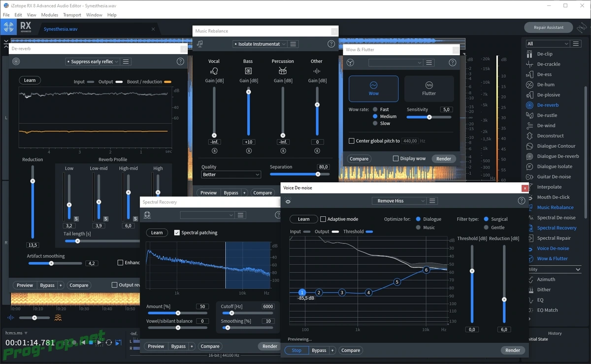Screen dimensions: 591x364
Task: Choose Gentle filter type
Action: (x=486, y=228)
